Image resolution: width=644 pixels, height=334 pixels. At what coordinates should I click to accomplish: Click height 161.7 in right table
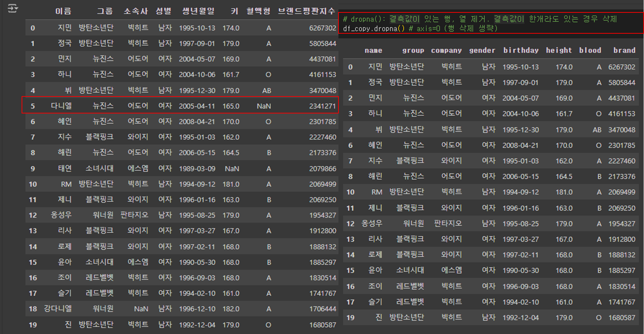pos(564,114)
